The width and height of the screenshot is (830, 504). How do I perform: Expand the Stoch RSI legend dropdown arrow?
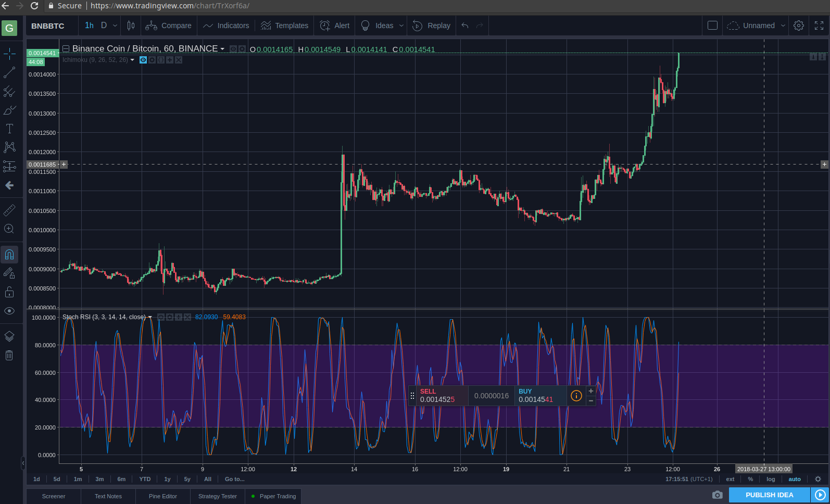coord(150,317)
